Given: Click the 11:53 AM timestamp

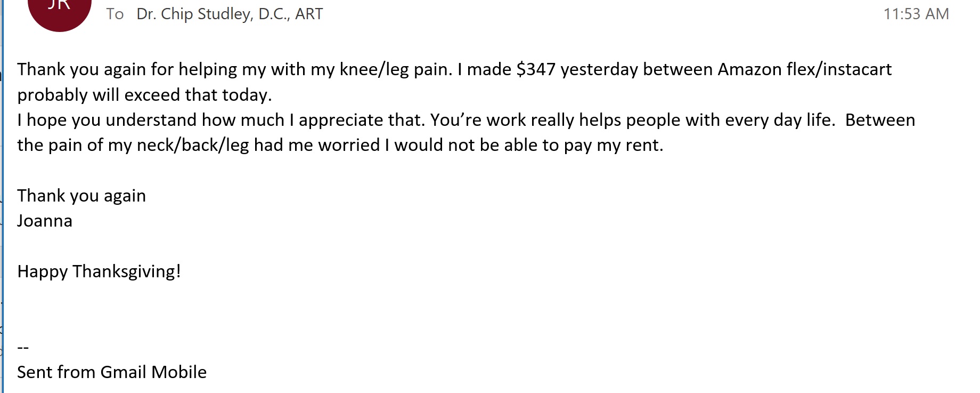Looking at the screenshot, I should 916,14.
